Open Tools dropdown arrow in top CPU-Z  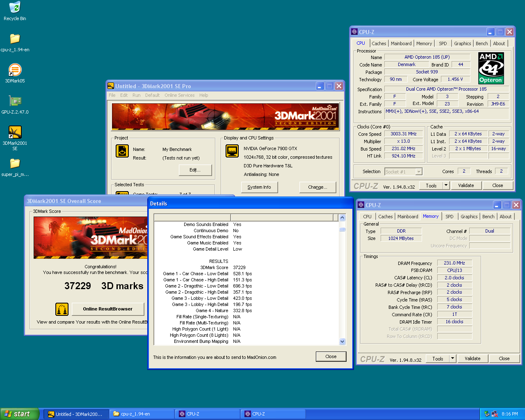click(446, 185)
